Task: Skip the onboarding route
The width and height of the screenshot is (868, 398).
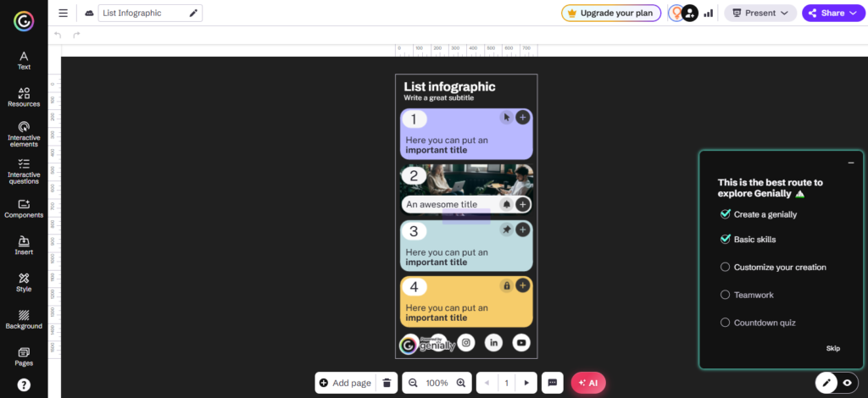Action: pos(832,348)
